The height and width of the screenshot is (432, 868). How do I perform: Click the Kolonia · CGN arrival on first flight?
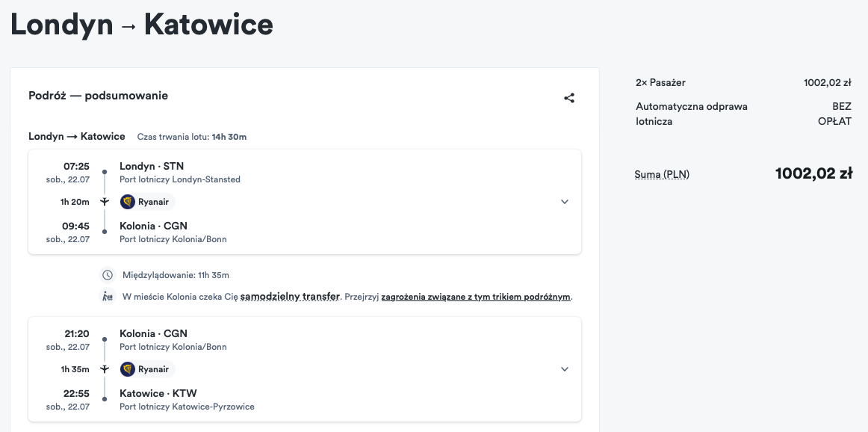[x=153, y=226]
